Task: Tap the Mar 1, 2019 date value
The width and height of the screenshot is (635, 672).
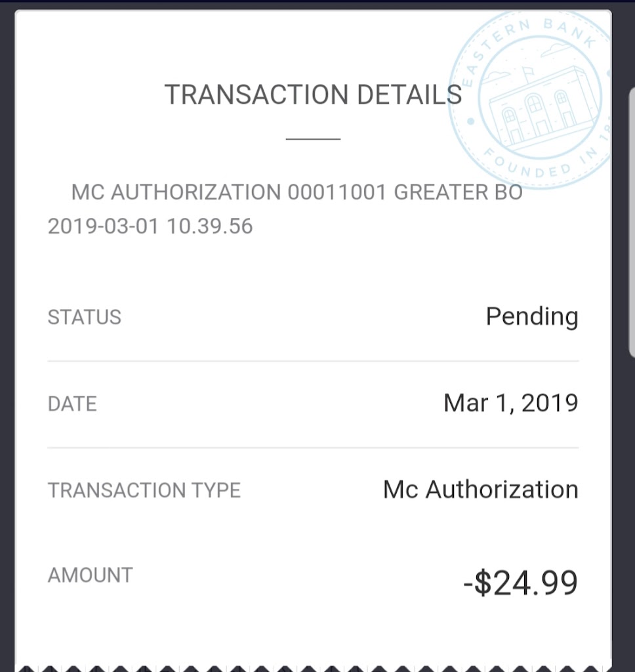Action: 510,402
